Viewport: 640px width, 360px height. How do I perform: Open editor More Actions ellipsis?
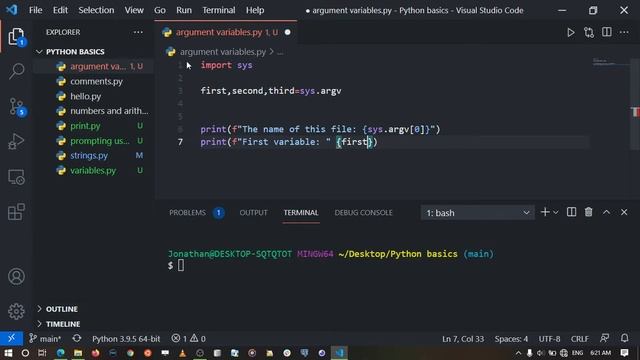(624, 32)
